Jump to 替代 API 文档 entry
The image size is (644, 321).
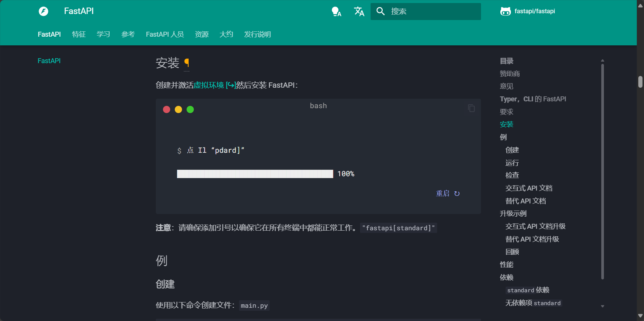pyautogui.click(x=526, y=201)
